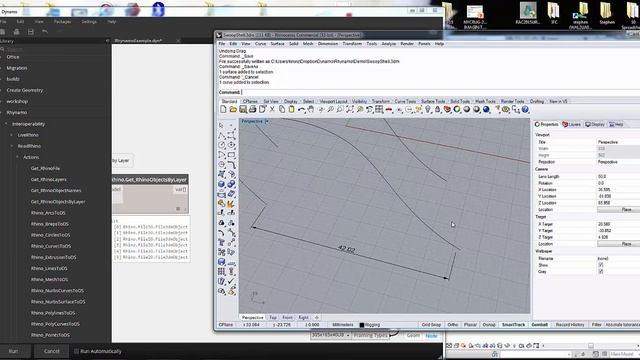The height and width of the screenshot is (360, 640).
Task: Toggle Run Automatically checkbox in Dynamo
Action: tap(76, 351)
